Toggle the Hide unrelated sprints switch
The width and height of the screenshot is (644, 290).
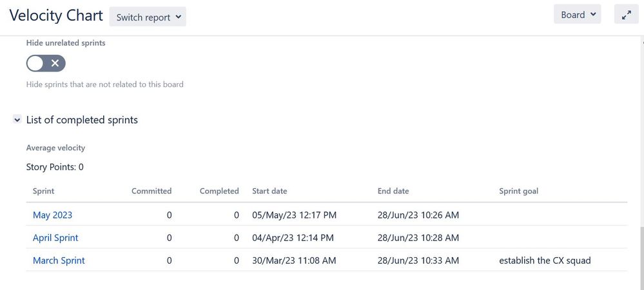(x=46, y=63)
